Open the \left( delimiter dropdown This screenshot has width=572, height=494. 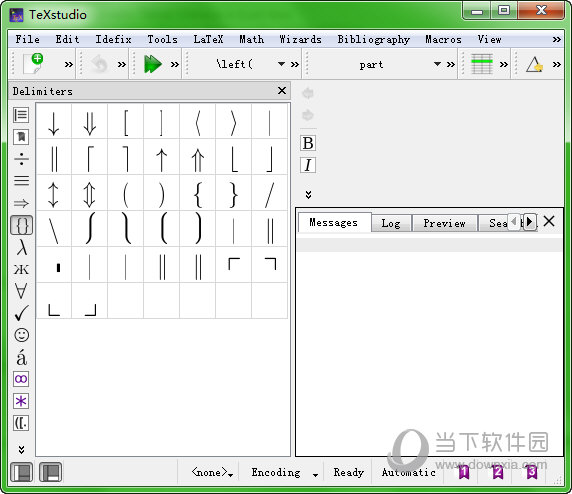pyautogui.click(x=281, y=64)
